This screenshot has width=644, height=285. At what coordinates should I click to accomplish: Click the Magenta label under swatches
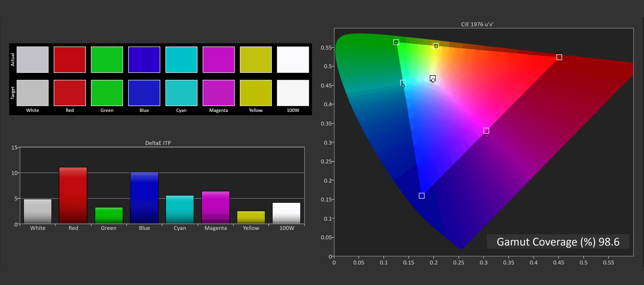coord(218,110)
